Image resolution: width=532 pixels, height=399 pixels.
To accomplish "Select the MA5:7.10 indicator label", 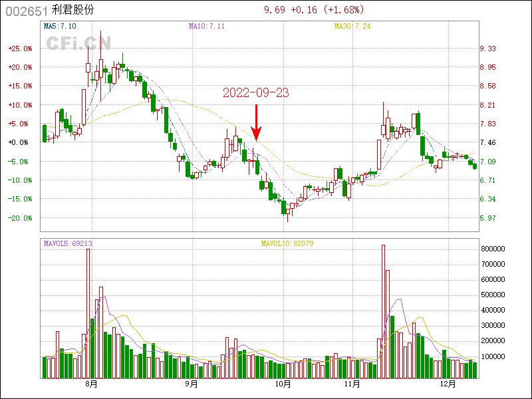I will click(60, 26).
